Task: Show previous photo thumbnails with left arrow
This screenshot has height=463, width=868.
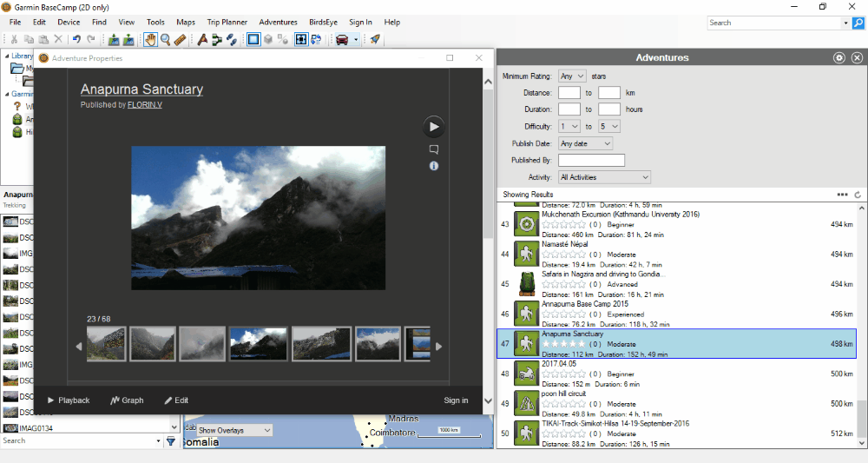Action: pos(79,346)
